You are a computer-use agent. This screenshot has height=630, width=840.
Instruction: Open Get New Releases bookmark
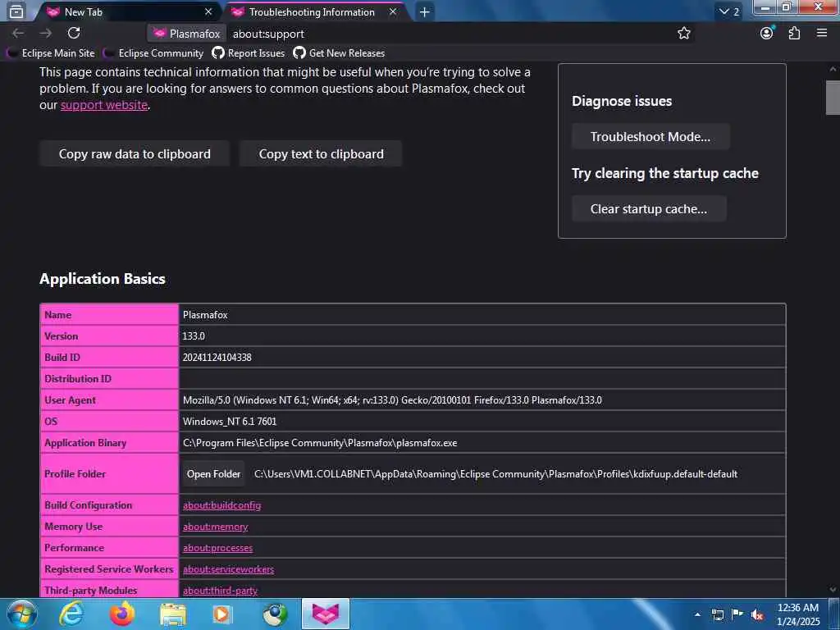(339, 53)
